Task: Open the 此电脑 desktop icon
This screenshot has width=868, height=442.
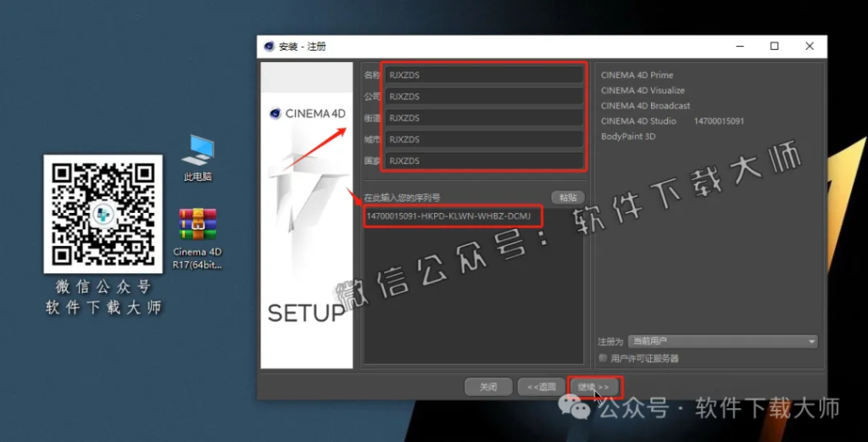Action: [198, 157]
